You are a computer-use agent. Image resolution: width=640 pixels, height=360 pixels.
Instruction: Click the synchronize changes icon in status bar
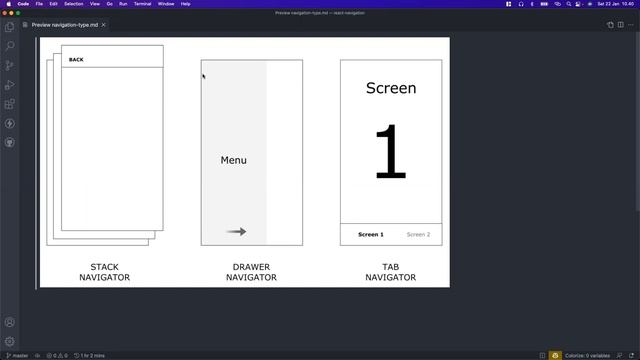coord(38,356)
